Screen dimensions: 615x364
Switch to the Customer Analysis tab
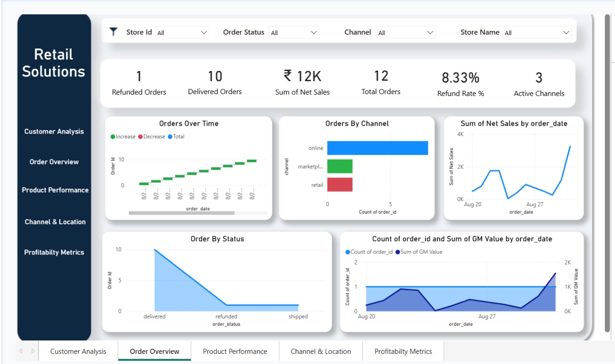(x=77, y=351)
